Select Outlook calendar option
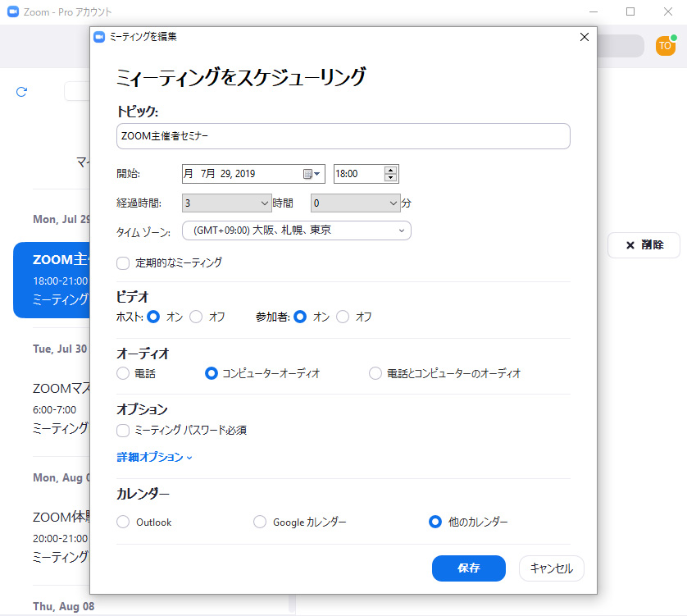687x616 pixels. tap(123, 522)
